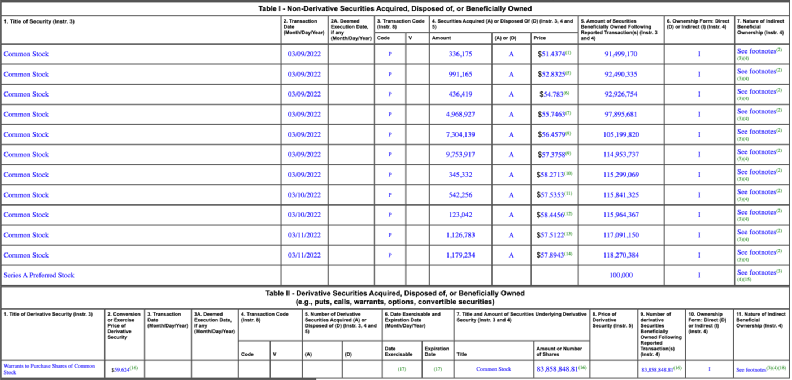Select the 03/10/2022 date for 542,256 shares
This screenshot has width=792, height=380.
[x=304, y=195]
